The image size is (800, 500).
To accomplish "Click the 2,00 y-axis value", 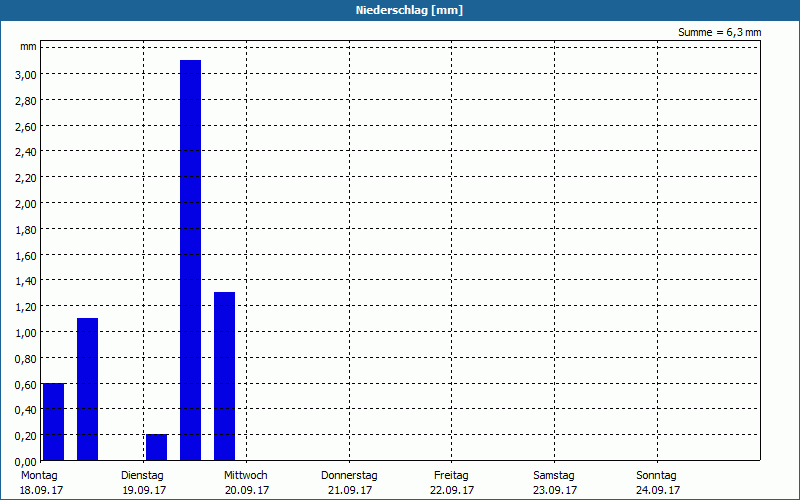I will point(26,204).
